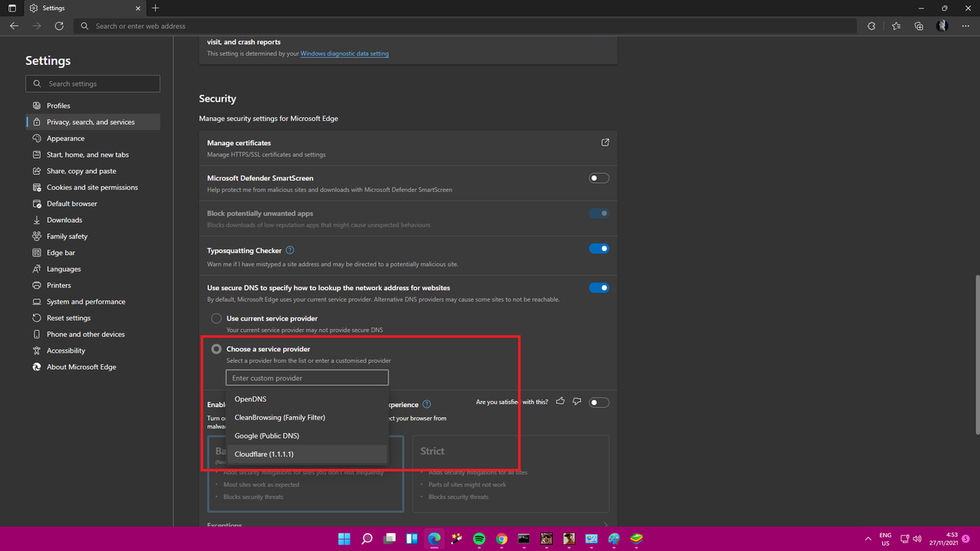Toggle Microsoft Defender SmartScreen switch

pyautogui.click(x=599, y=178)
